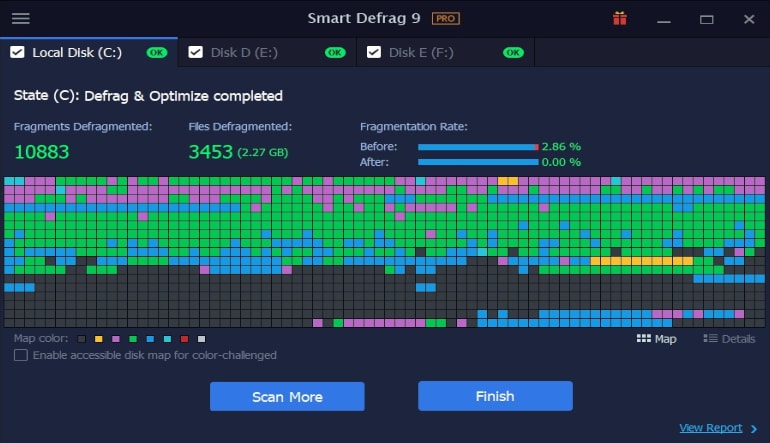Screen dimensions: 770x443
Task: Click the 0.00 % after rate value
Action: coord(561,162)
